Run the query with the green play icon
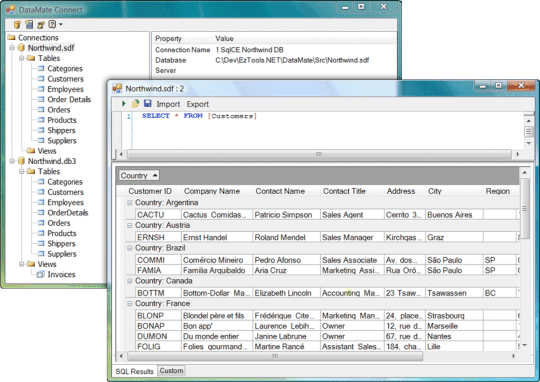Viewport: 540px width, 382px height. tap(123, 103)
